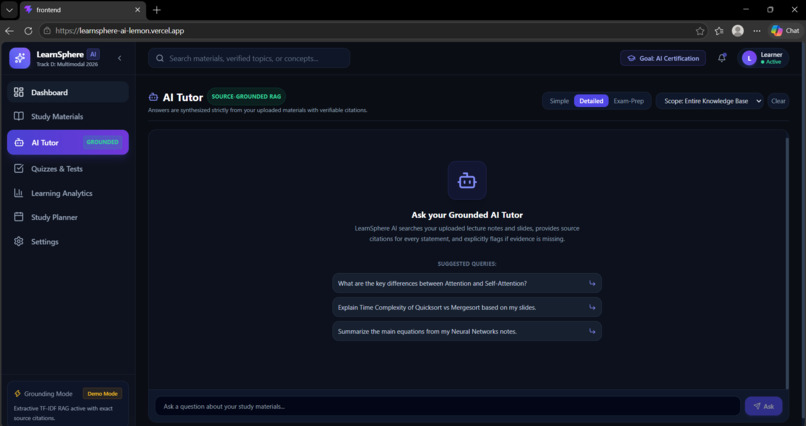Image resolution: width=806 pixels, height=426 pixels.
Task: Go back in the browser
Action: (9, 31)
